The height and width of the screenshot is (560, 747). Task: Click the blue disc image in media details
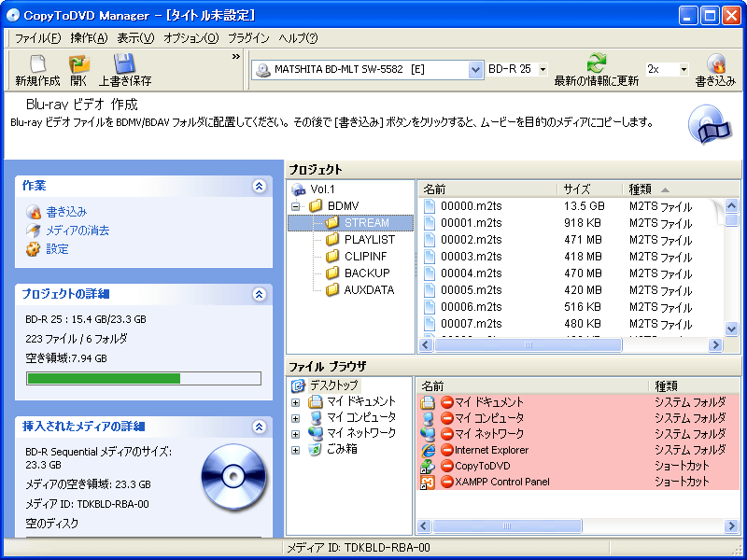(x=233, y=477)
